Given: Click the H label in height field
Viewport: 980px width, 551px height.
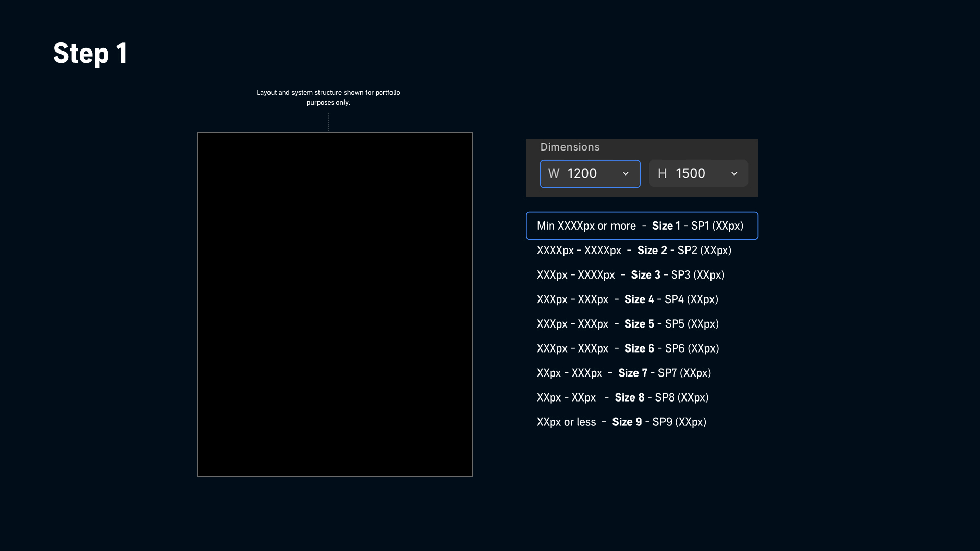Looking at the screenshot, I should pos(662,173).
